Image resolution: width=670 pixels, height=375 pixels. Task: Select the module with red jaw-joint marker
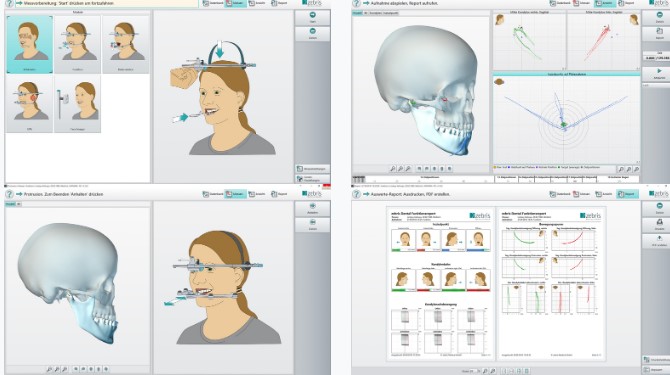tap(29, 104)
